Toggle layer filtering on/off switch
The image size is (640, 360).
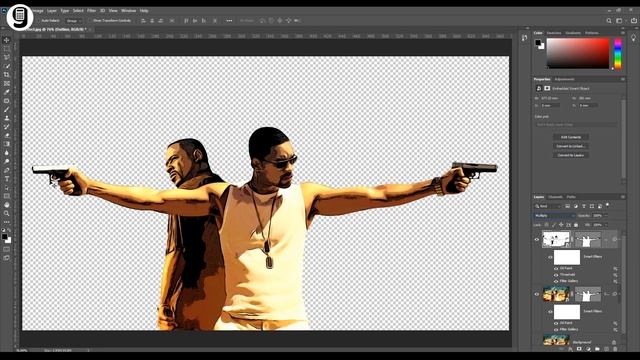point(608,205)
